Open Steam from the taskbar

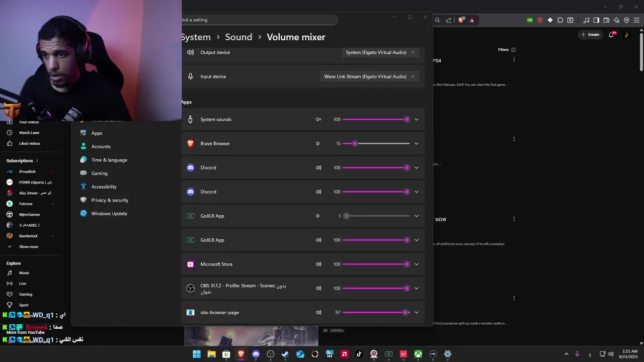(285, 354)
